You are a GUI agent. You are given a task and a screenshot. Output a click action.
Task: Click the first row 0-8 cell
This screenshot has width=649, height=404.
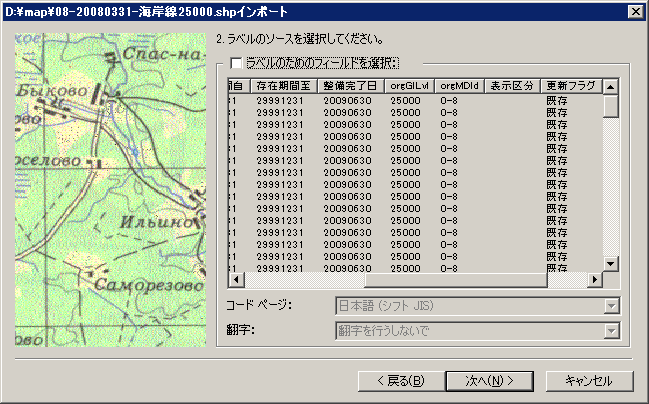tap(449, 101)
